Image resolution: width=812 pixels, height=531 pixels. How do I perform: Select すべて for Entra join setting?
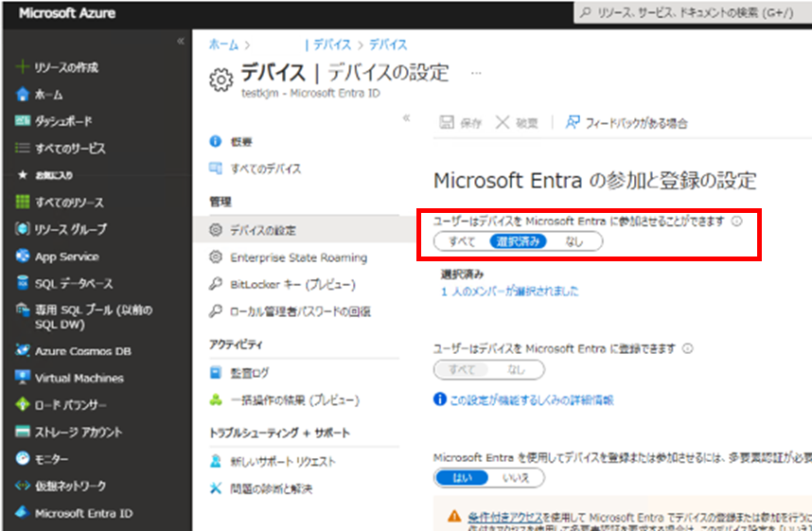click(462, 241)
